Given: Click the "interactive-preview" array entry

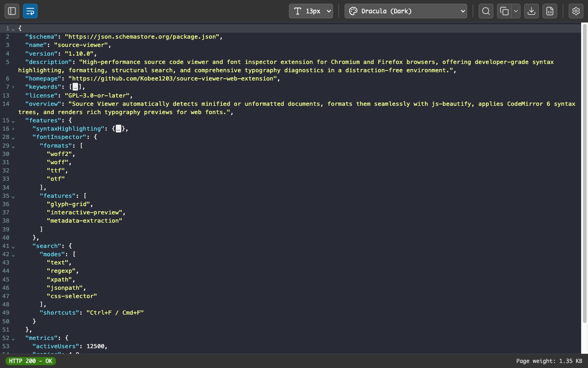Looking at the screenshot, I should click(85, 213).
